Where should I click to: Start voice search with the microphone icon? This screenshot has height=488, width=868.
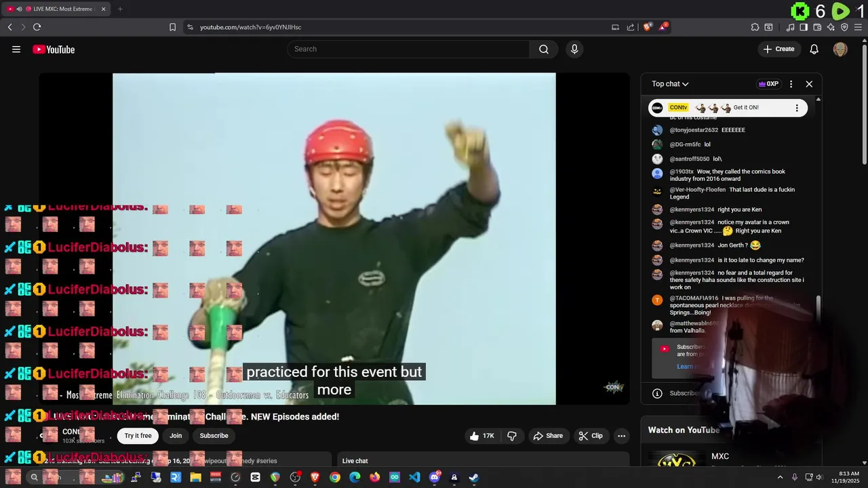[x=574, y=49]
